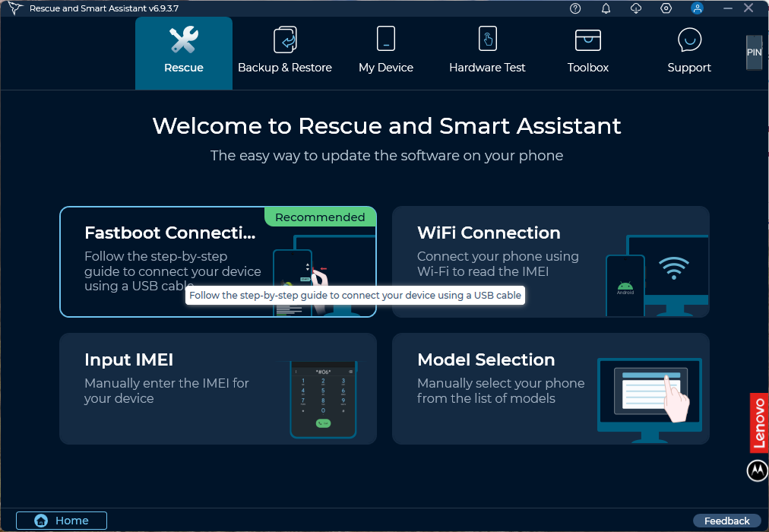Click the Motorola logo icon
Screen dimensions: 769x532
pyautogui.click(x=758, y=470)
